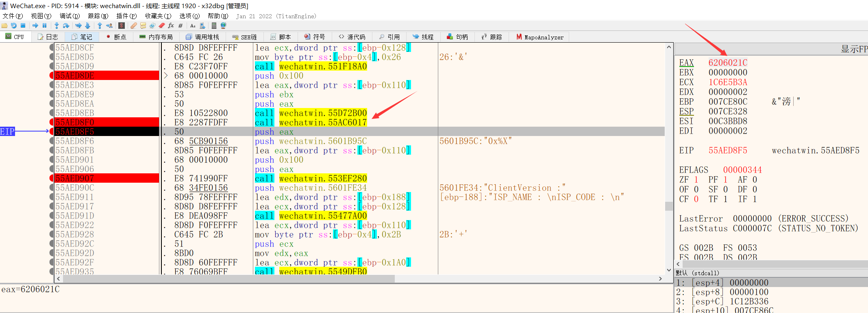Toggle breakpoint at address 55AED8DE
868x313 pixels.
coord(52,76)
